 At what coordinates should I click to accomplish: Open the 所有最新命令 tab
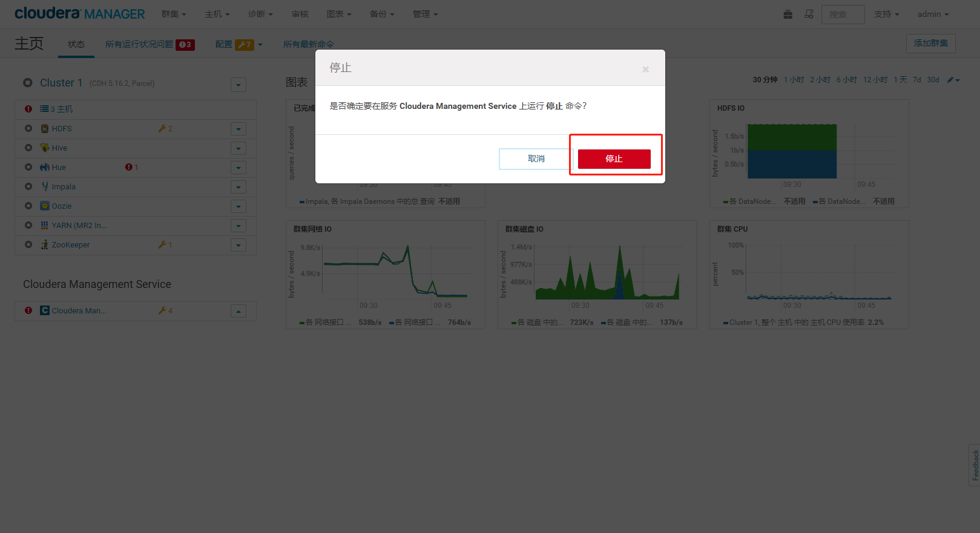tap(308, 44)
